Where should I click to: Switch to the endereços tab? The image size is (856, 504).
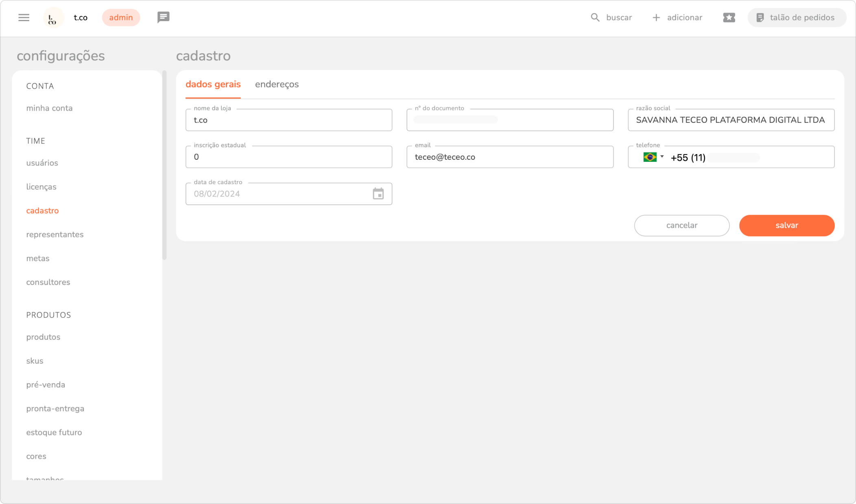277,84
